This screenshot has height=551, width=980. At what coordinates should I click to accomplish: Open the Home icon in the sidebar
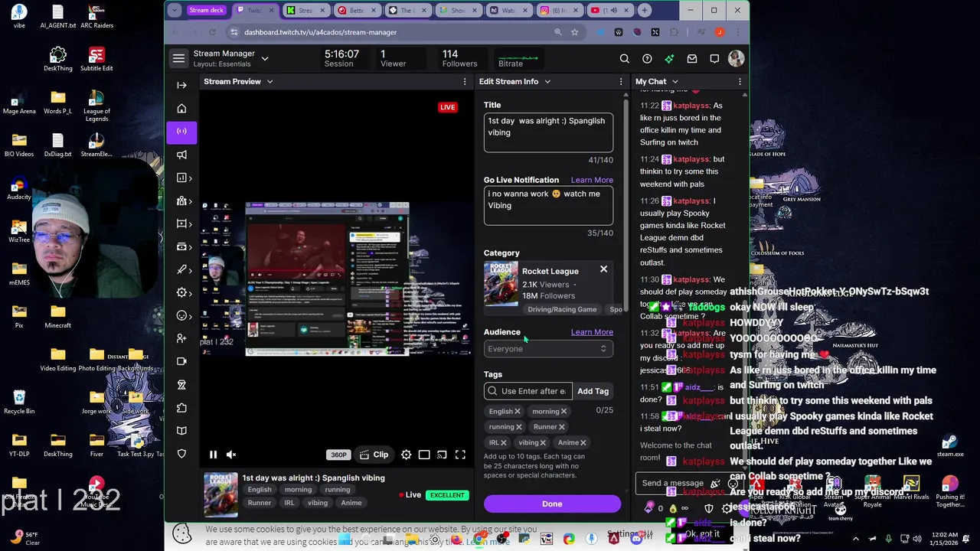pos(181,109)
